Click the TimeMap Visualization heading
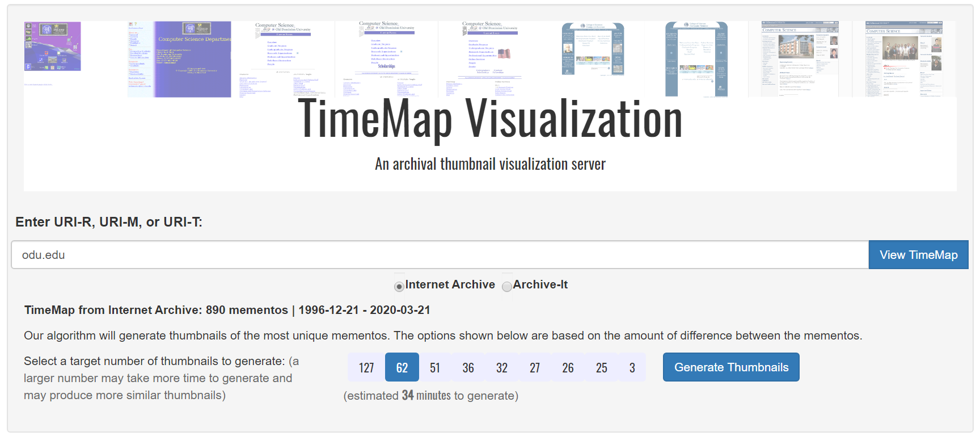 [x=490, y=119]
